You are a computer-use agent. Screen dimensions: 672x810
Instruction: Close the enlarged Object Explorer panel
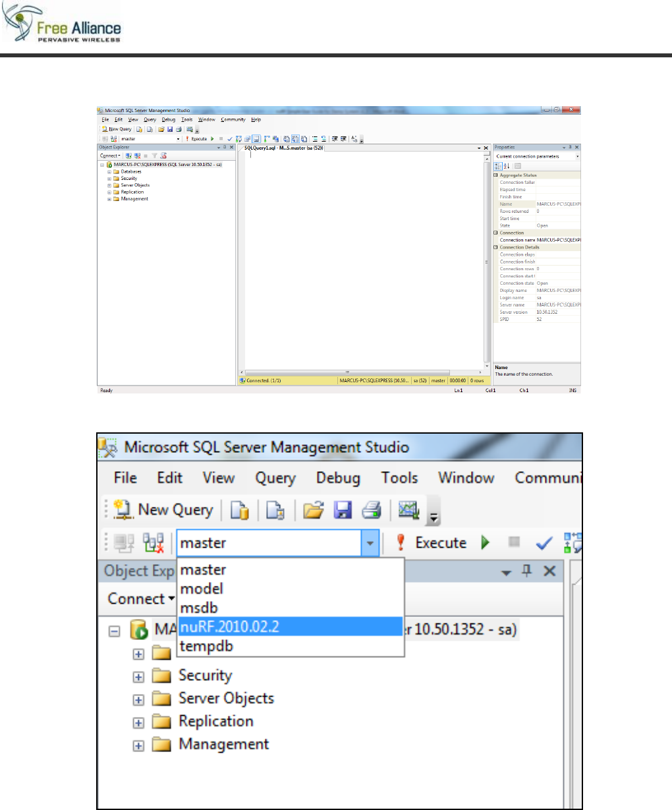pyautogui.click(x=549, y=571)
